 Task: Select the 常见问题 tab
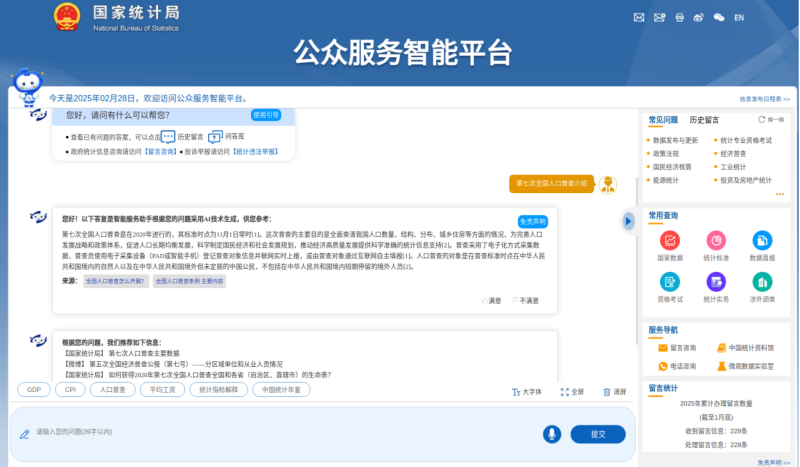click(663, 120)
